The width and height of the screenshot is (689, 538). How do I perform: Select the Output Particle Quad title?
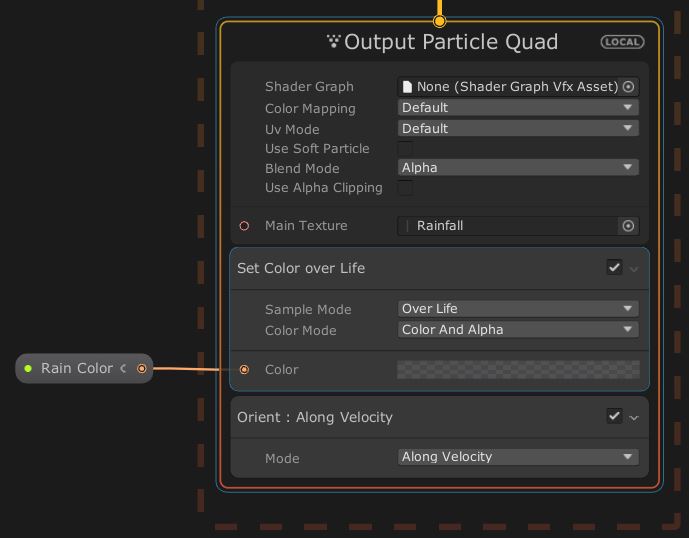point(451,42)
